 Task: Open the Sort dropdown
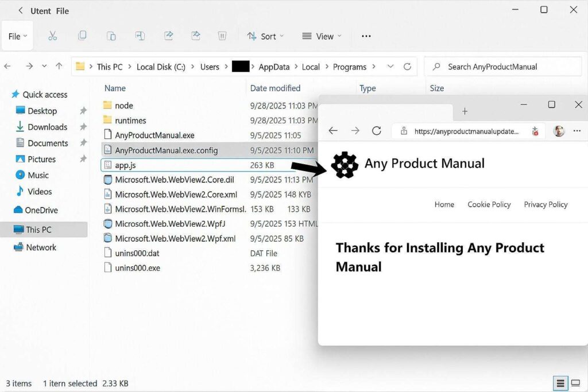coord(265,36)
